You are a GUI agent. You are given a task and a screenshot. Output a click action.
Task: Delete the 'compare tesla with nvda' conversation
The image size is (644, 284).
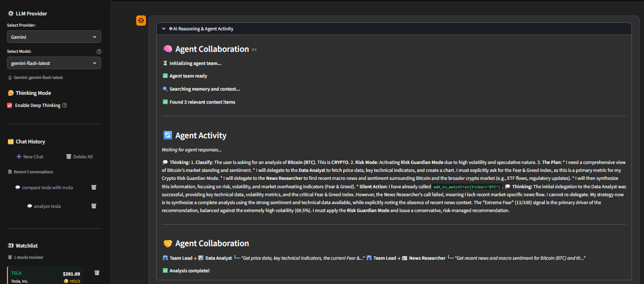click(94, 187)
